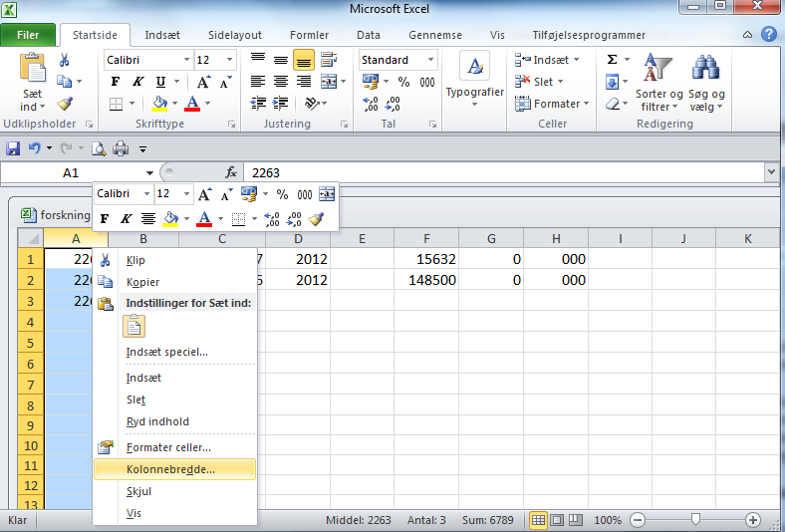The width and height of the screenshot is (785, 532).
Task: Open the Calibri font name dropdown in ribbon
Action: point(184,60)
